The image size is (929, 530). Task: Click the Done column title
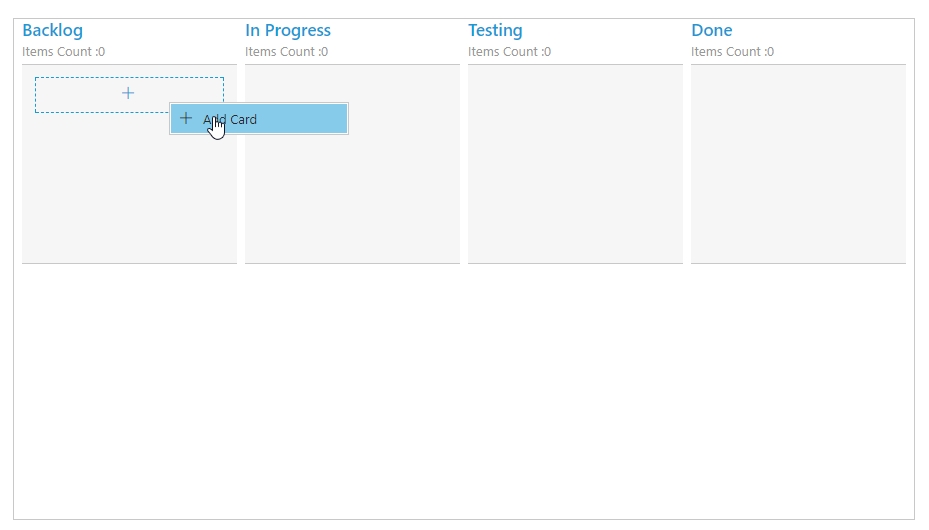point(711,31)
